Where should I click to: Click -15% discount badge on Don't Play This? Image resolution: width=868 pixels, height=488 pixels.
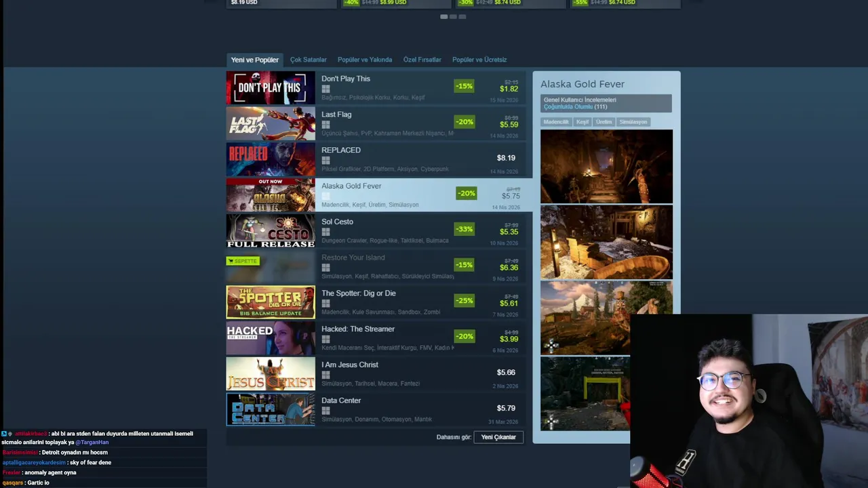coord(464,86)
